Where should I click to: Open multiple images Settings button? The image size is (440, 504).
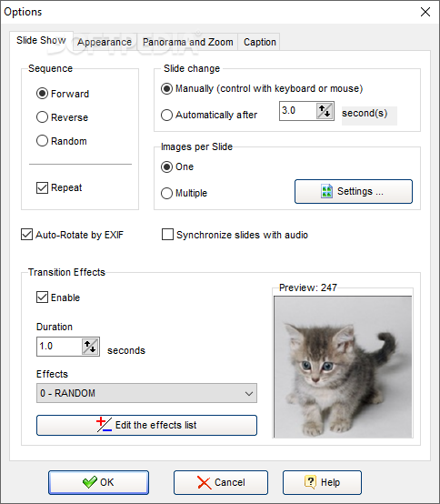click(354, 192)
